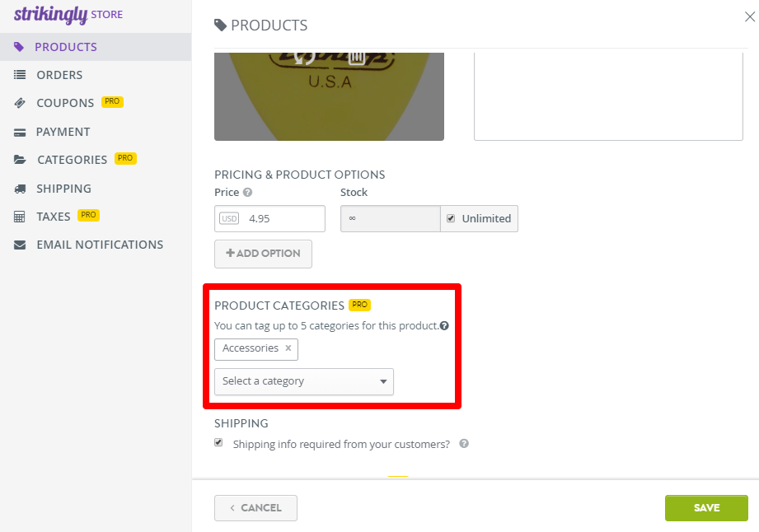Click the Email Notifications envelope icon

(x=20, y=245)
